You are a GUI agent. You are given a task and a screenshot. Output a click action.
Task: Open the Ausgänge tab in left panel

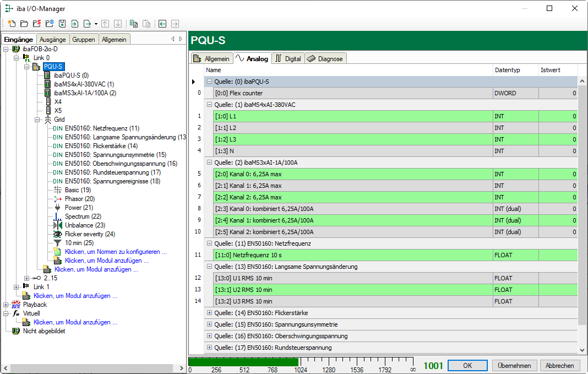click(53, 39)
